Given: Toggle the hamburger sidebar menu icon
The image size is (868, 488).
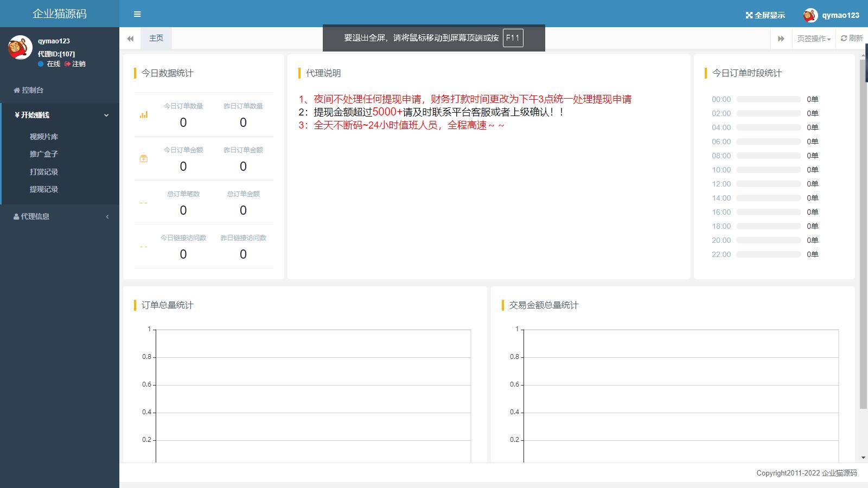Looking at the screenshot, I should click(137, 14).
